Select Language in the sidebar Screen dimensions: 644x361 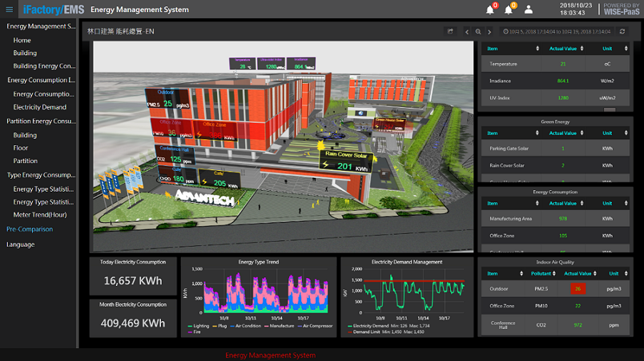click(21, 244)
